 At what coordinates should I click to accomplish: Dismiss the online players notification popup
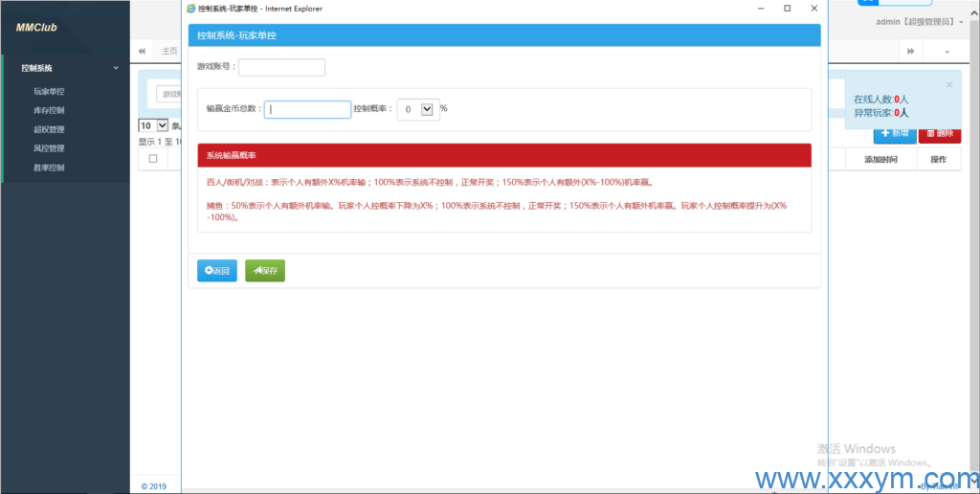coord(949,84)
